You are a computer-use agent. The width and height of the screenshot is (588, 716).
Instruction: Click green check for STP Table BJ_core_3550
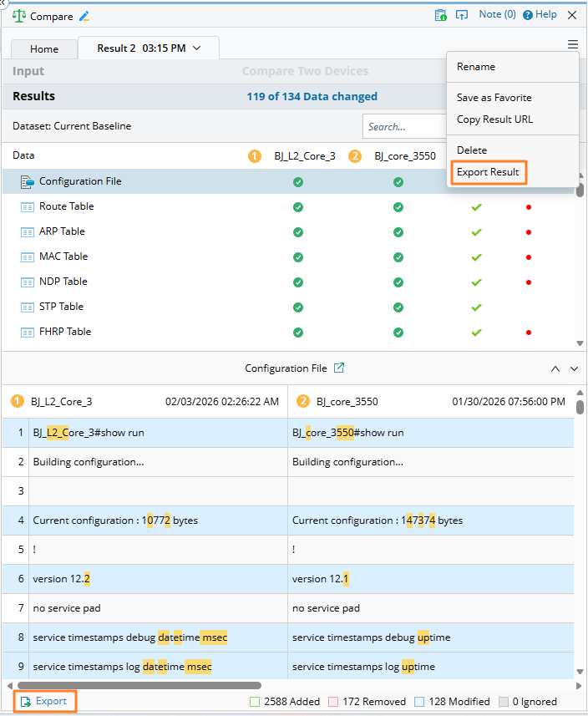pyautogui.click(x=398, y=307)
